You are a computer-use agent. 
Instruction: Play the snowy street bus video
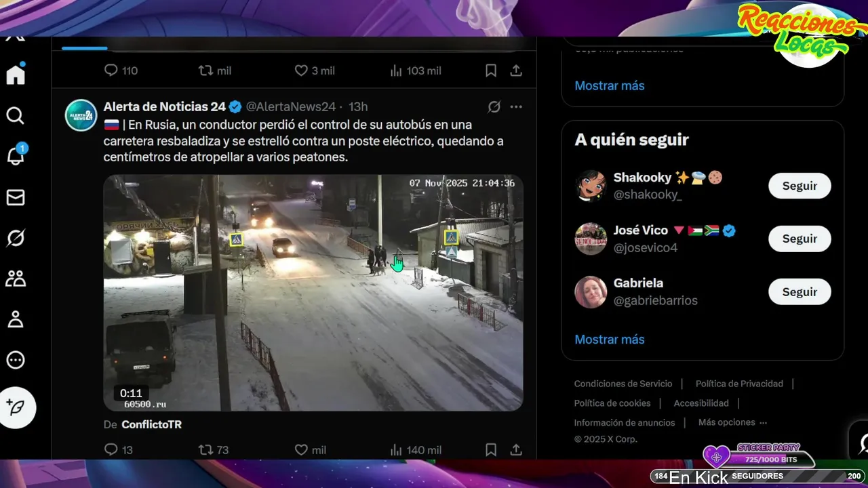(313, 293)
